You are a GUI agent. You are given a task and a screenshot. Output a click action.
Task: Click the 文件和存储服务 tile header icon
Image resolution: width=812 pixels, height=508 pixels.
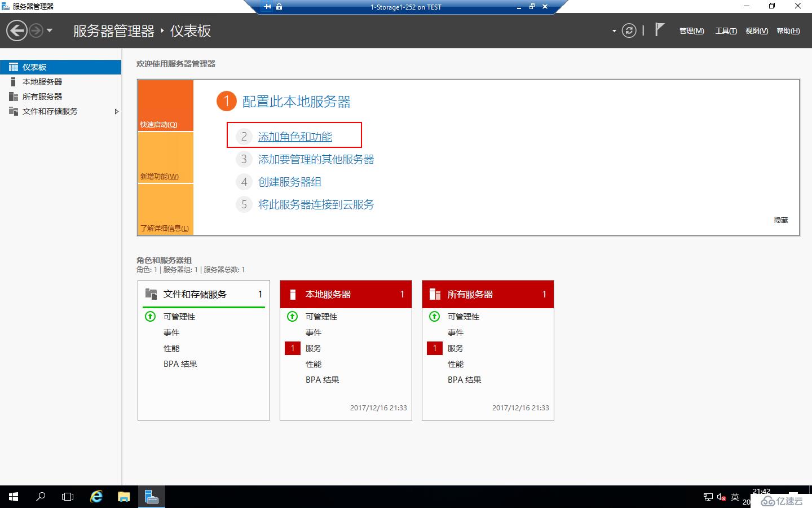pyautogui.click(x=151, y=294)
